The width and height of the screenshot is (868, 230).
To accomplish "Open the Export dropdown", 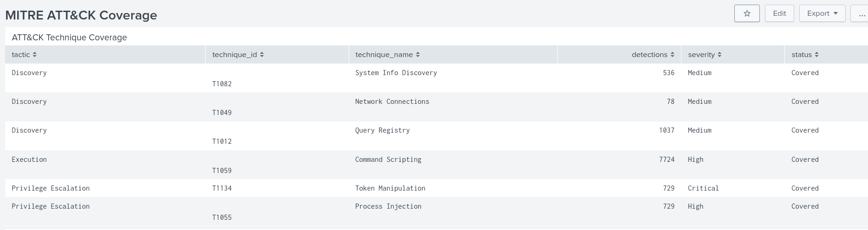I will point(822,13).
